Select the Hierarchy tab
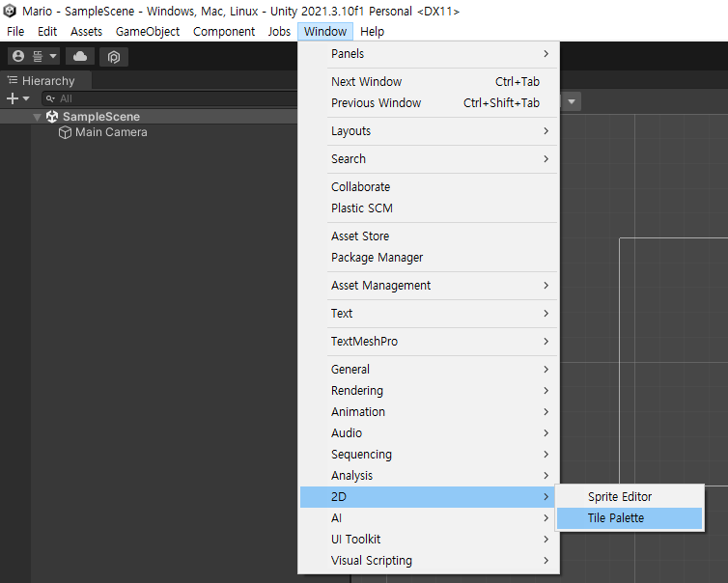Screen dimensions: 728x583 tap(46, 81)
